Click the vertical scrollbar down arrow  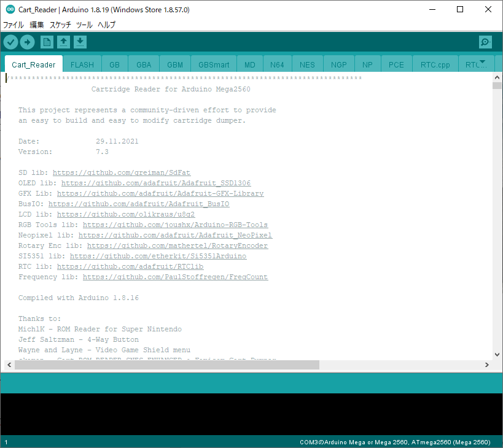pos(497,355)
